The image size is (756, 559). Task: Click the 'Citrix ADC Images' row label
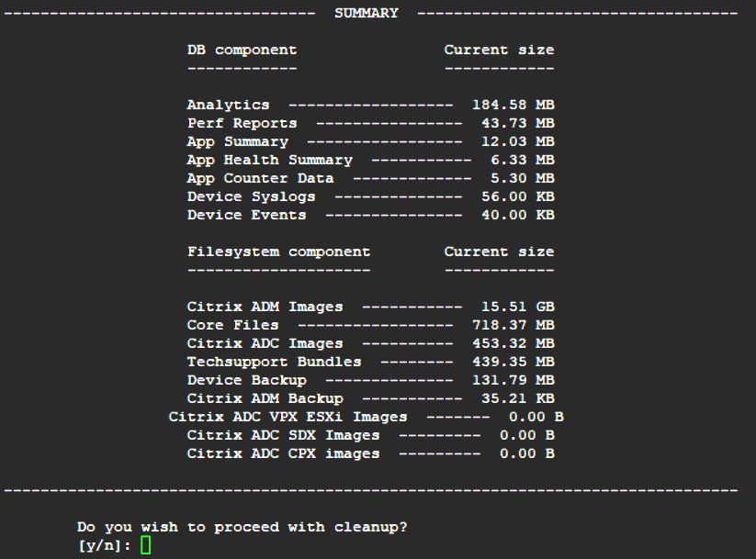point(265,343)
